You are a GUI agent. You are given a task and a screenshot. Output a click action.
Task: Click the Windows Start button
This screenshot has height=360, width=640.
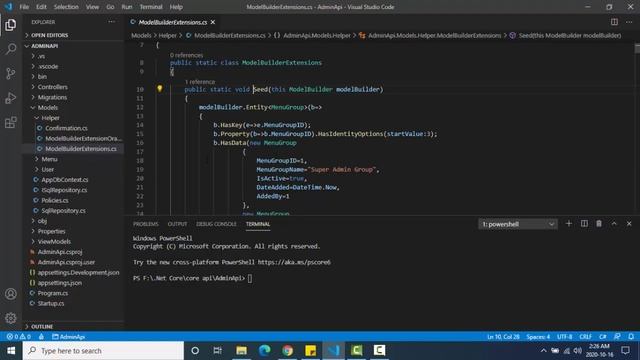(11, 351)
